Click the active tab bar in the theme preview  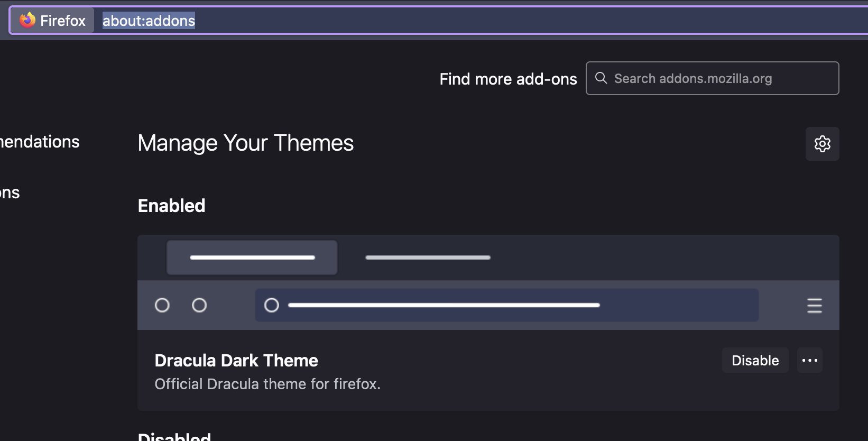252,258
